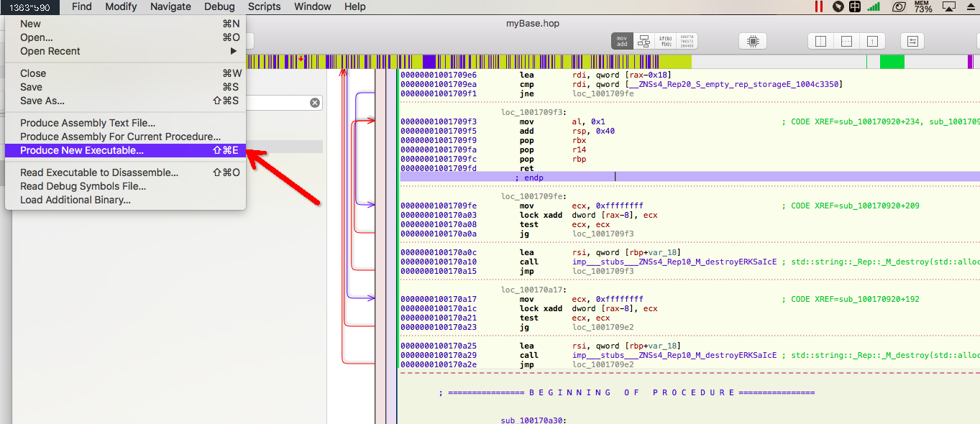This screenshot has height=424, width=980.
Task: Open the Debug menu
Action: [219, 6]
